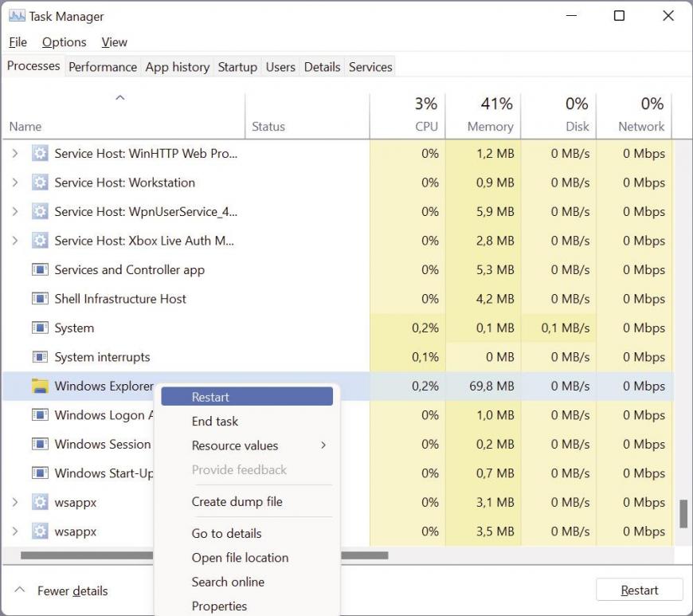Choose Search online from the context menu
693x616 pixels.
[247, 582]
